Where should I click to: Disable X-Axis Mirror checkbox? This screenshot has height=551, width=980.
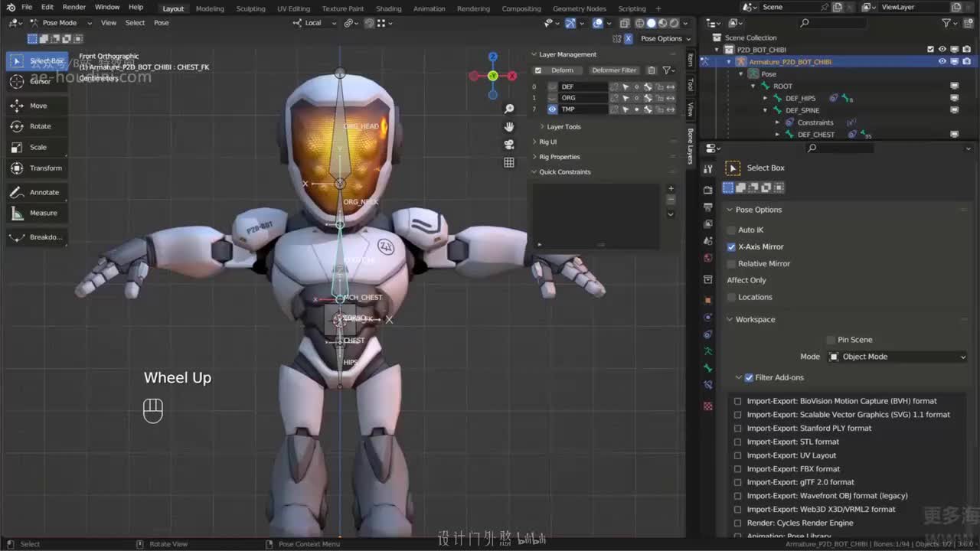[x=731, y=247]
